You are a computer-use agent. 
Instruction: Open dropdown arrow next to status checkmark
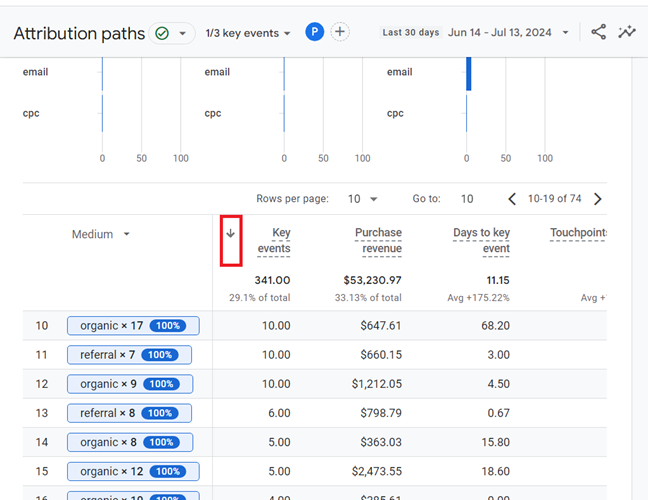pos(182,33)
